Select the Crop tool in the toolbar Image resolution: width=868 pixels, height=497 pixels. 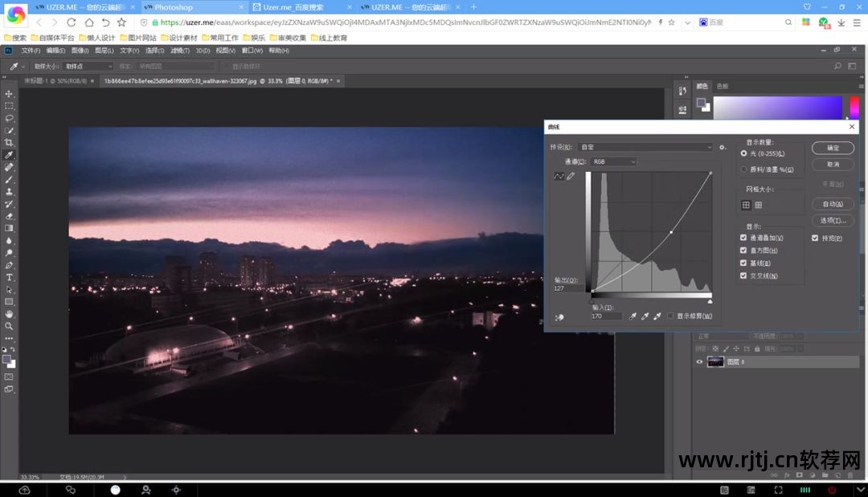(x=10, y=142)
